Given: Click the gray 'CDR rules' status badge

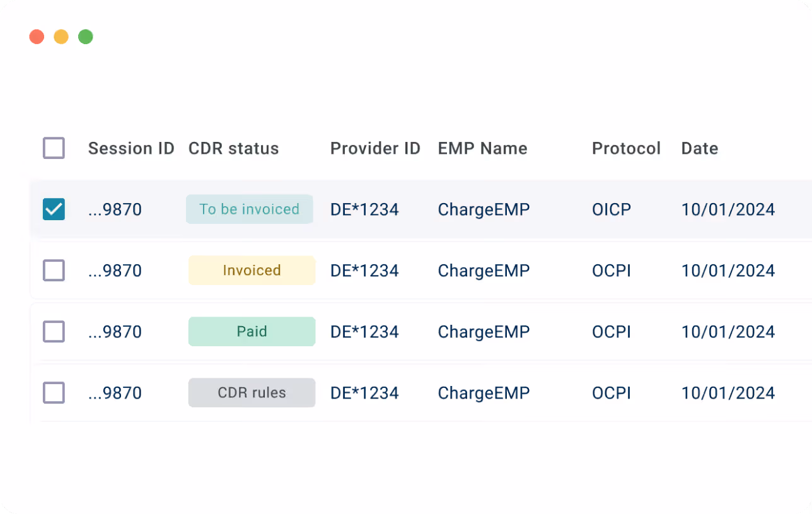Looking at the screenshot, I should tap(252, 392).
